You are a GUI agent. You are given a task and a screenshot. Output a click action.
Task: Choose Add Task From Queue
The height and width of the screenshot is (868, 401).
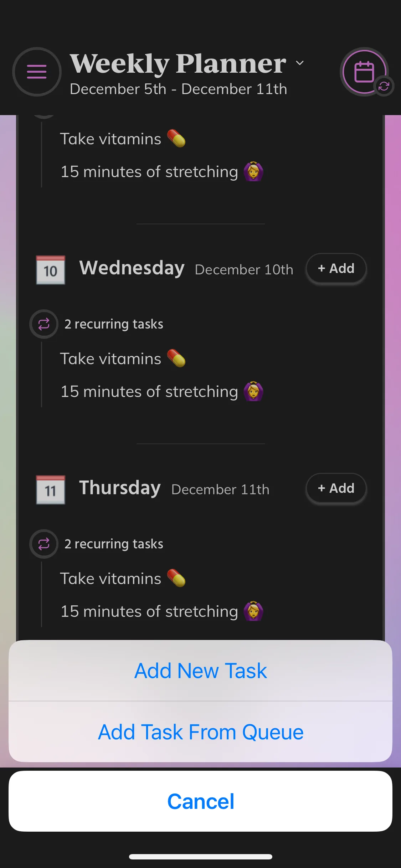200,732
